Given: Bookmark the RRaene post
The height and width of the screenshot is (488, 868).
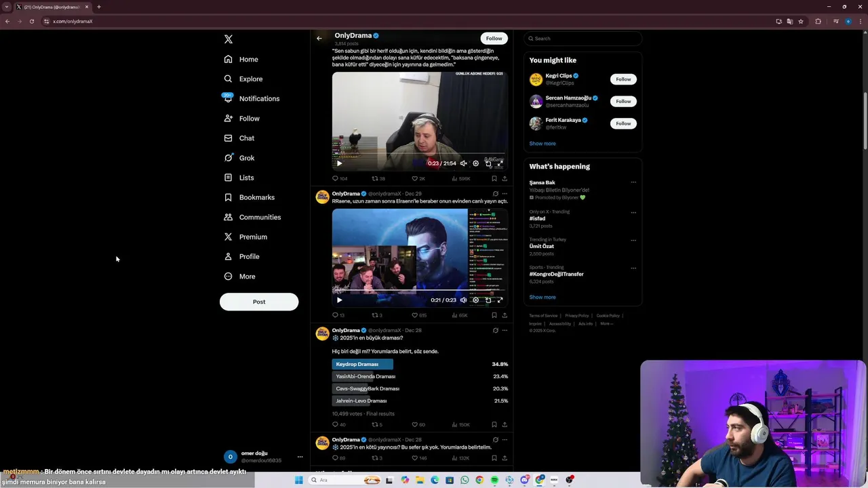Looking at the screenshot, I should [494, 315].
